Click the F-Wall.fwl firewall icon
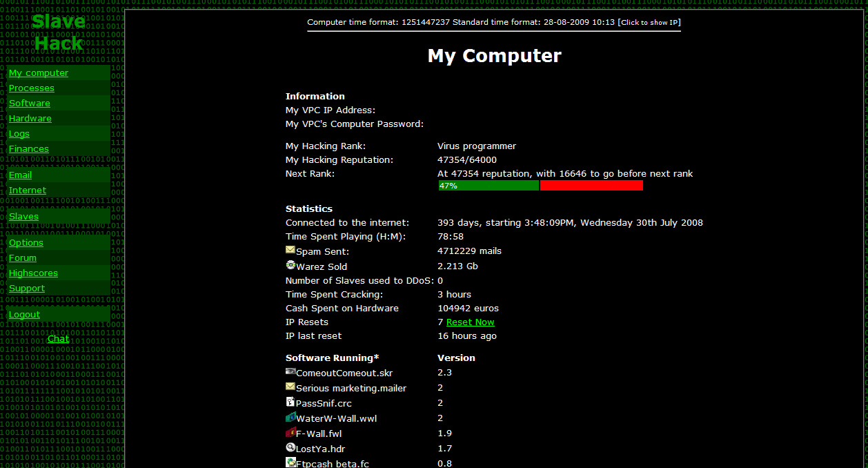 (x=290, y=432)
